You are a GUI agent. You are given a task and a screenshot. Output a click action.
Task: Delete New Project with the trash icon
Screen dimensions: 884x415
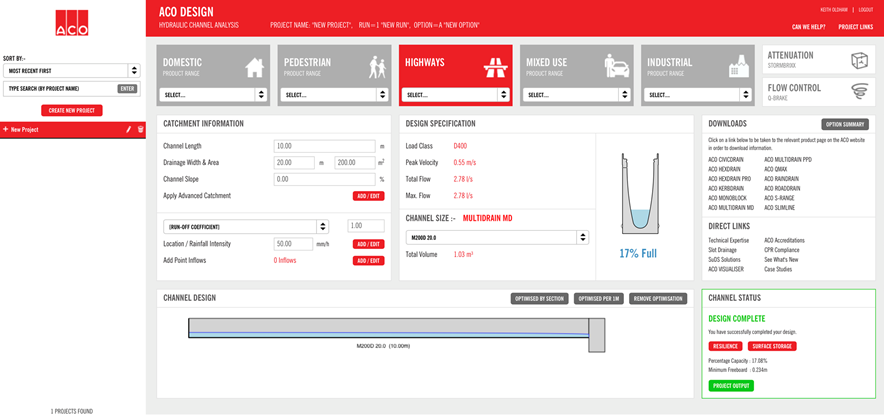[x=140, y=130]
